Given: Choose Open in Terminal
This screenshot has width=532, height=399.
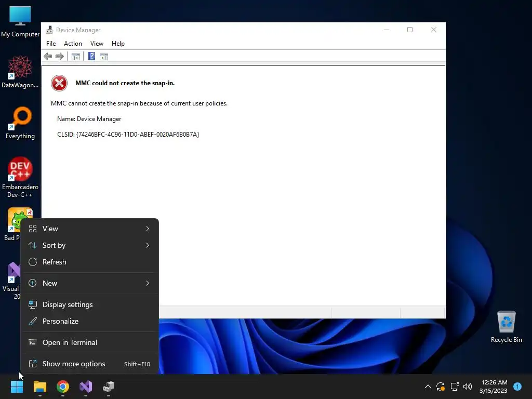Looking at the screenshot, I should pos(89,343).
